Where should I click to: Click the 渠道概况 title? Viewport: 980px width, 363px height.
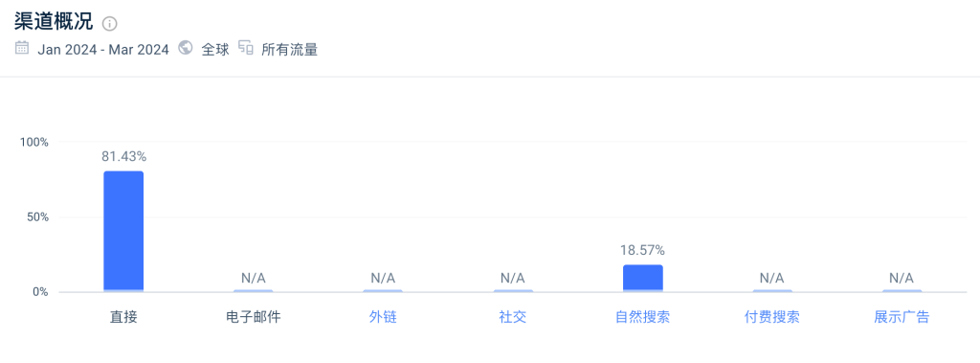pyautogui.click(x=54, y=23)
